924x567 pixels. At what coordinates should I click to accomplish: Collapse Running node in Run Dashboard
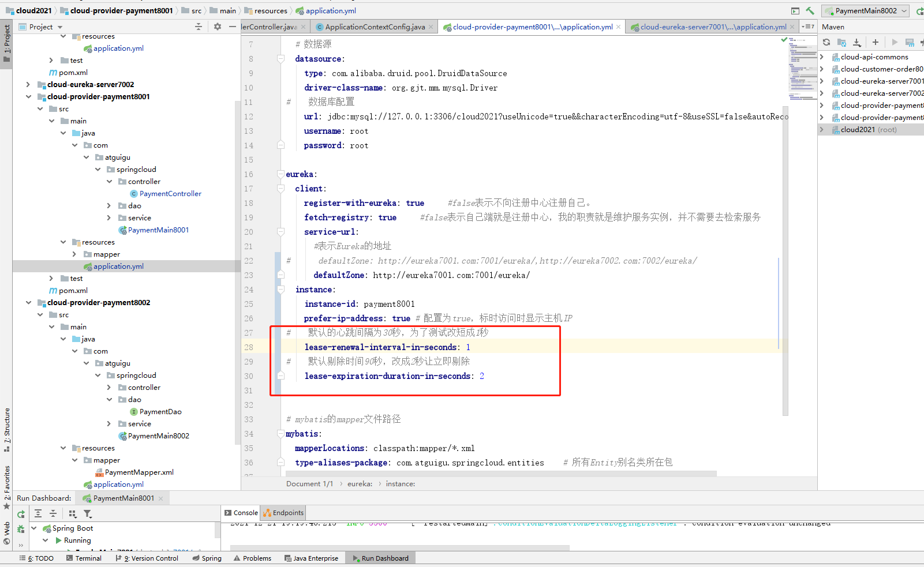pos(46,540)
